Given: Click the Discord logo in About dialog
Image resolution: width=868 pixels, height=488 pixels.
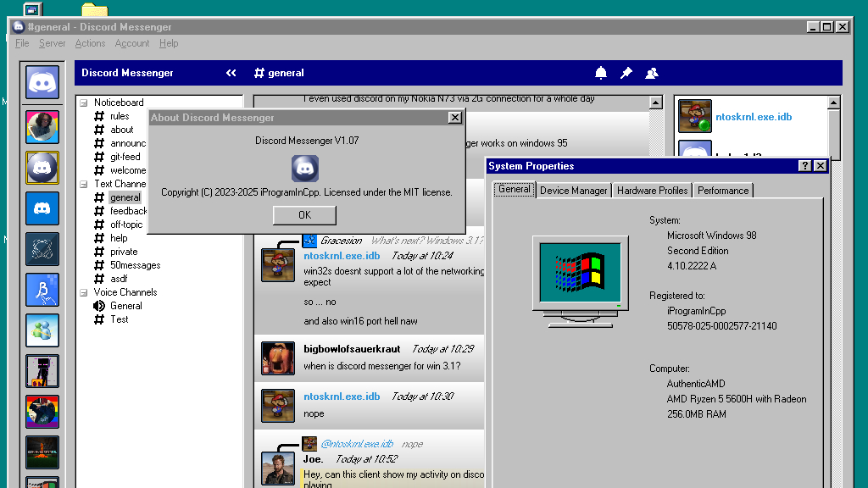Looking at the screenshot, I should (x=305, y=169).
